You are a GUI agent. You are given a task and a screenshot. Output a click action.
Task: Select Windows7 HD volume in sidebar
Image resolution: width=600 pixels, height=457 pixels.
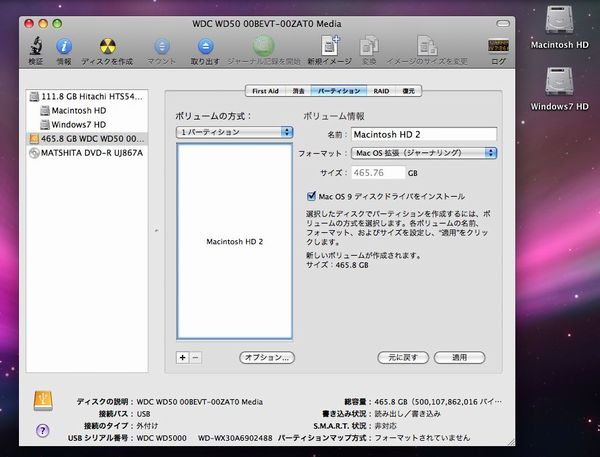[x=87, y=124]
